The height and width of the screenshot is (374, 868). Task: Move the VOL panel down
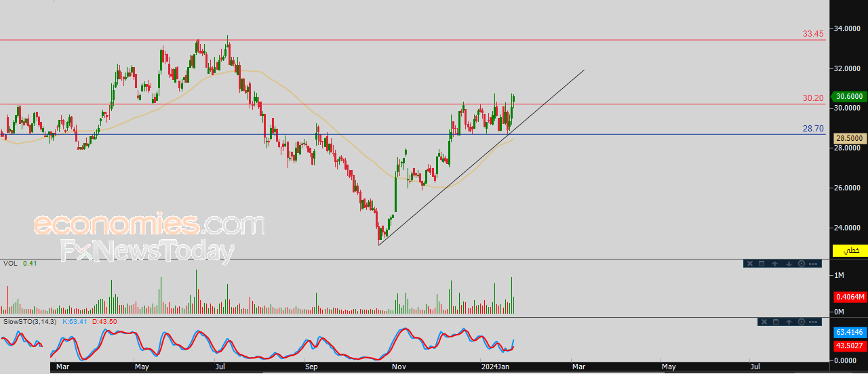(x=789, y=264)
